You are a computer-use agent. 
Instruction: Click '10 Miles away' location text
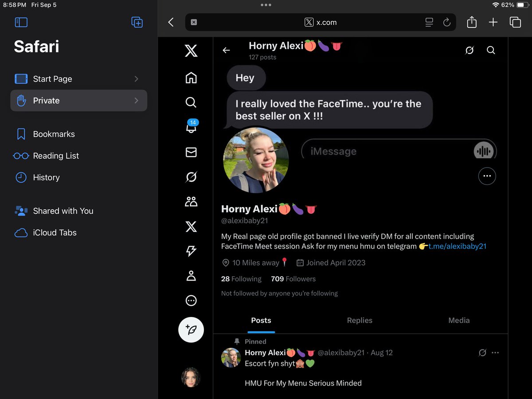[x=256, y=262]
